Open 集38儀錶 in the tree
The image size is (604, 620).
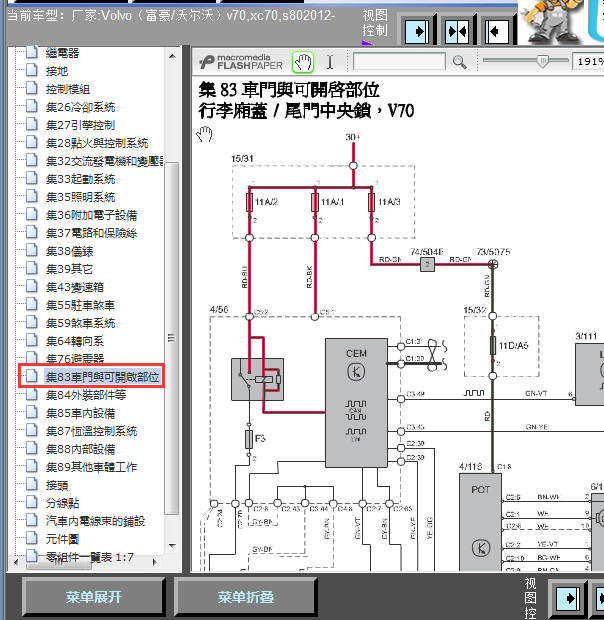click(69, 251)
